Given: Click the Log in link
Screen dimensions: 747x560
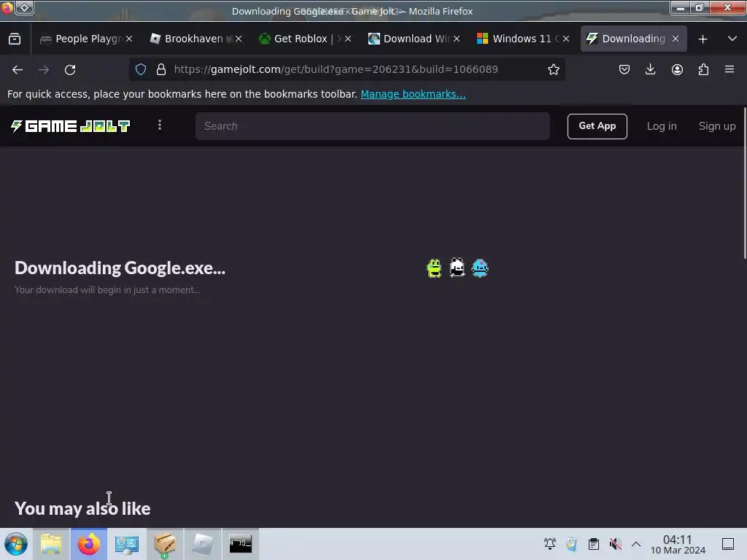Looking at the screenshot, I should [x=661, y=126].
